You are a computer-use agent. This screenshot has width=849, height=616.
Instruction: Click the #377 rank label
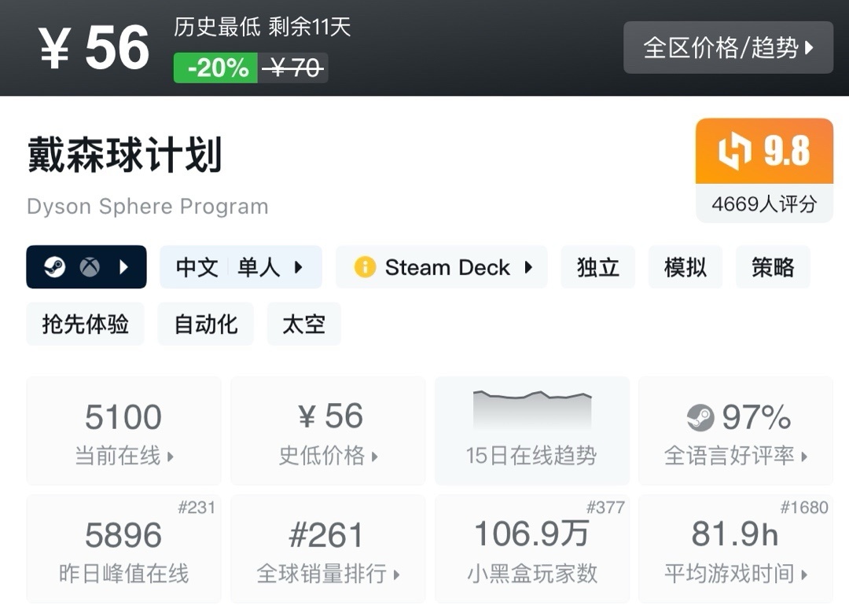605,508
